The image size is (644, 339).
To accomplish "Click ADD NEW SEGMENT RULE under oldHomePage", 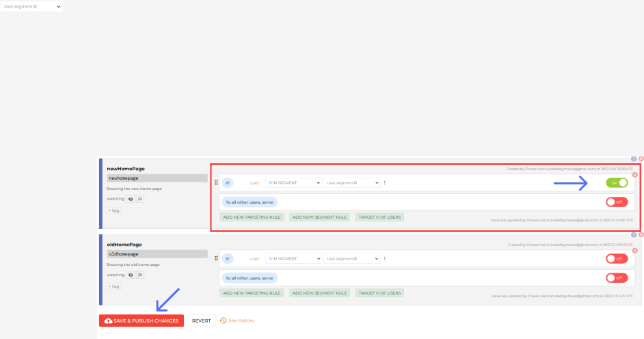I will [319, 293].
